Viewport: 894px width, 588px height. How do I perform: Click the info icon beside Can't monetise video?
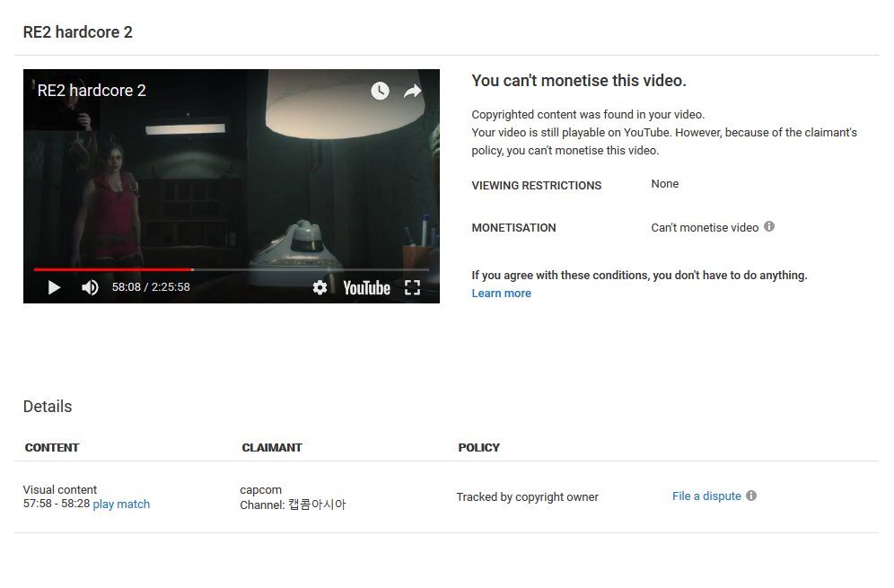pyautogui.click(x=769, y=226)
